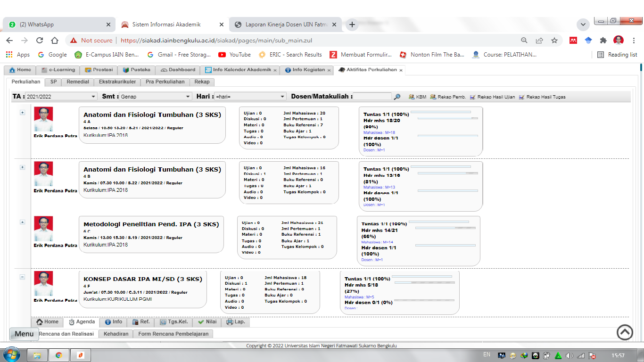Click the browser reload page icon
This screenshot has width=644, height=362.
(40, 41)
